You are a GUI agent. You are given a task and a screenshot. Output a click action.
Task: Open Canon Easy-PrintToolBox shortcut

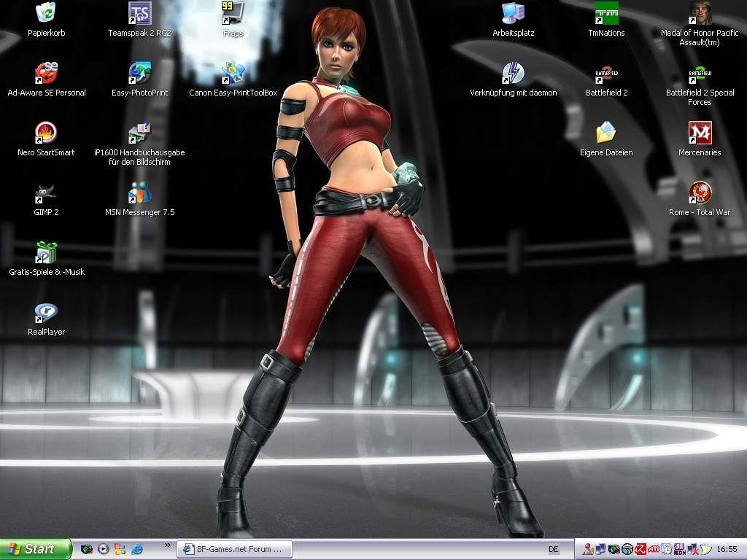[x=233, y=79]
